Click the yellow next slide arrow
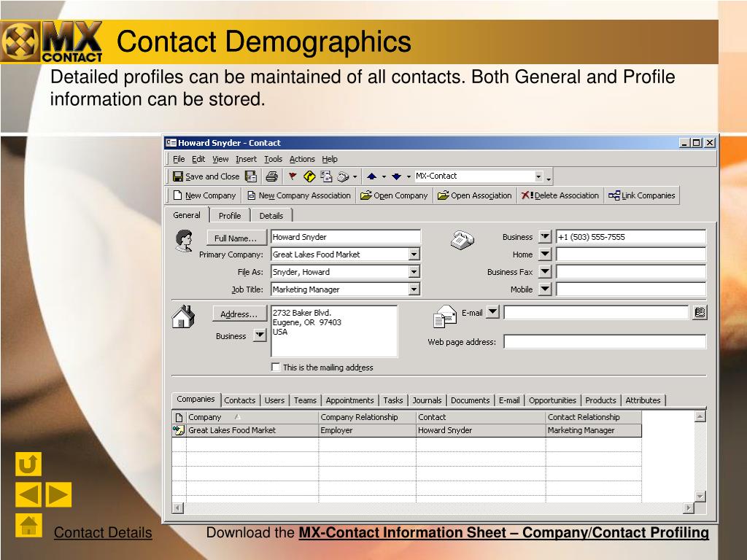This screenshot has width=747, height=560. (x=58, y=494)
